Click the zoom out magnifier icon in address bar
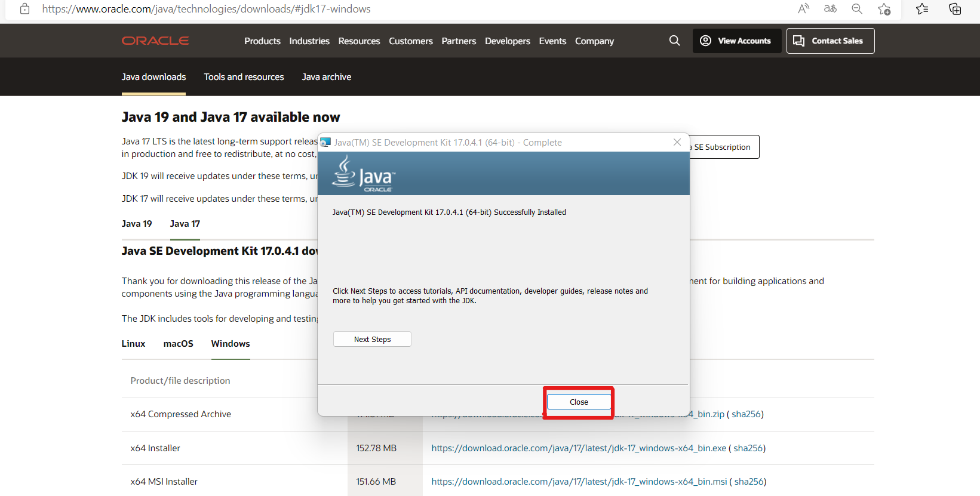This screenshot has height=496, width=980. (857, 8)
